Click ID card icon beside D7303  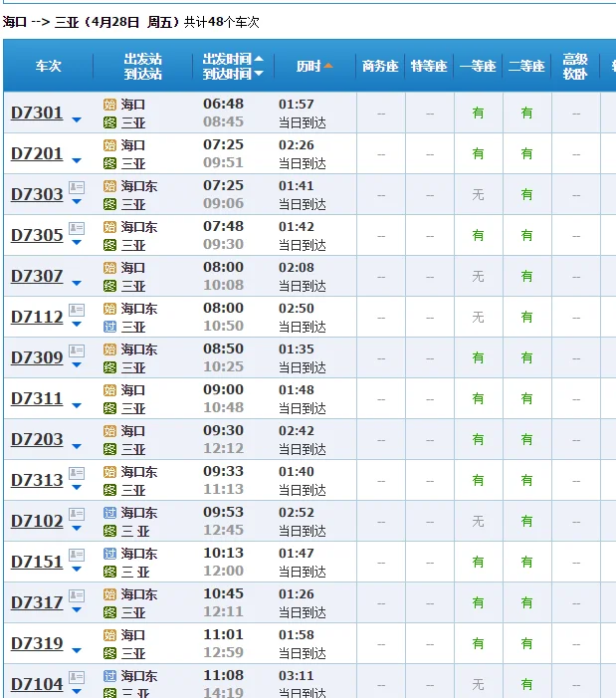[x=77, y=187]
